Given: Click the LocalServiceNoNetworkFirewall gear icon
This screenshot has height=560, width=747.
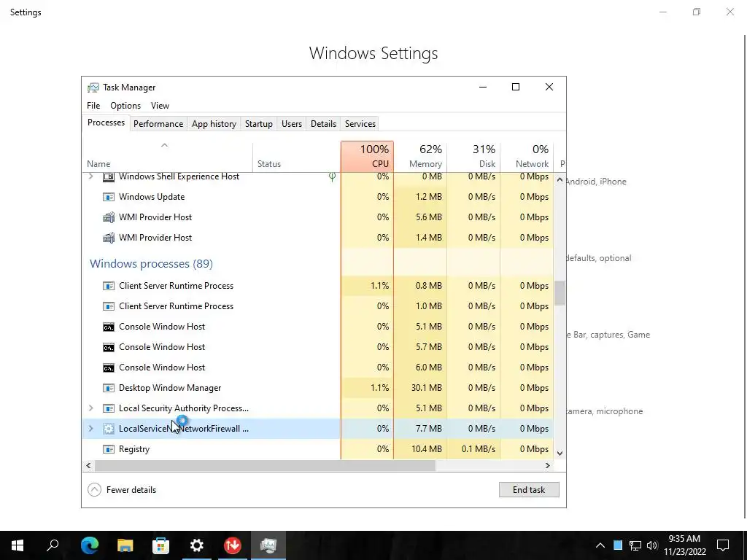Looking at the screenshot, I should [x=109, y=429].
